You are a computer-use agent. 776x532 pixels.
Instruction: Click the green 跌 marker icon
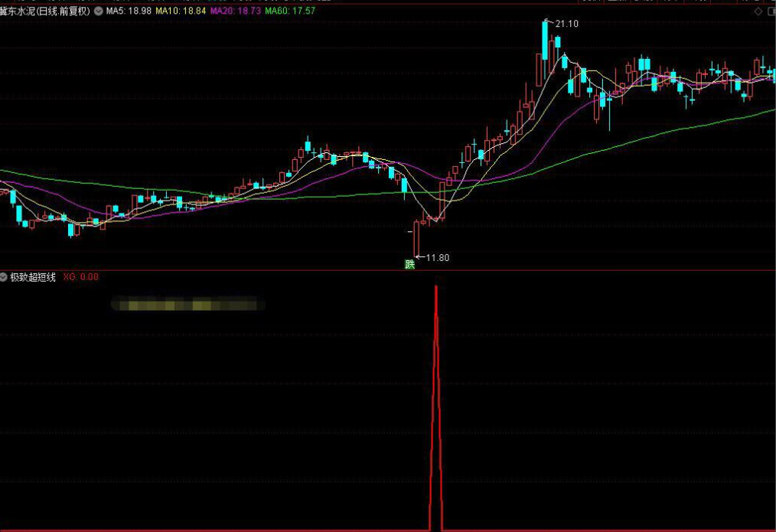pos(409,264)
